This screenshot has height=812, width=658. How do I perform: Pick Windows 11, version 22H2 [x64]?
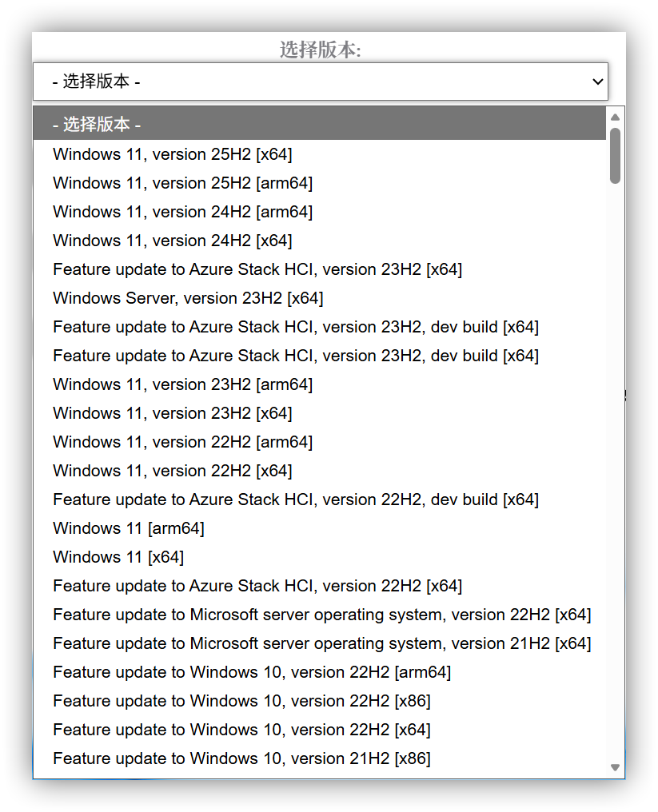173,471
